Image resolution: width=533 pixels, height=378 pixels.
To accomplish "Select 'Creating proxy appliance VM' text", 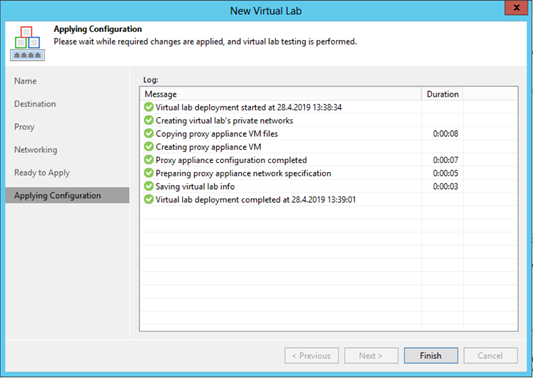I will [208, 147].
